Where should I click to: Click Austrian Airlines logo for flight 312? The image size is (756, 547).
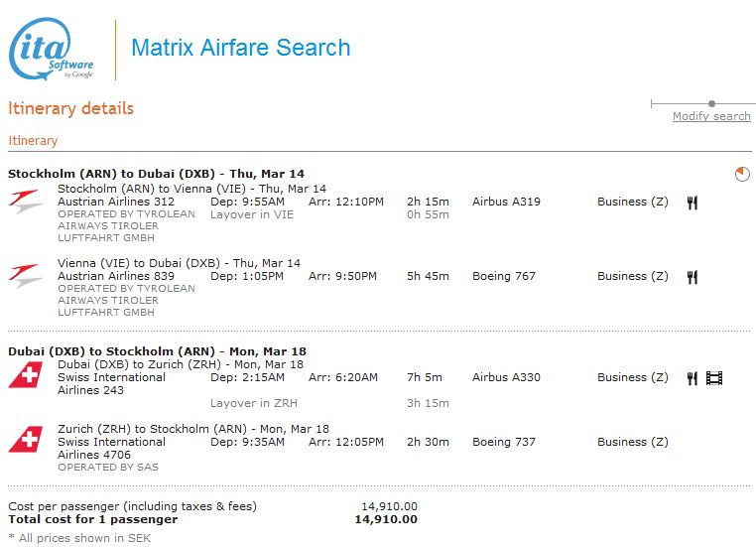tap(25, 203)
